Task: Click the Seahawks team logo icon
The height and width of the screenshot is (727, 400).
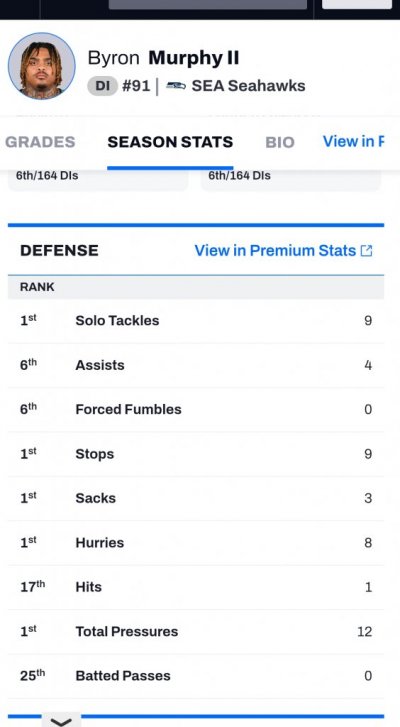Action: [x=176, y=86]
